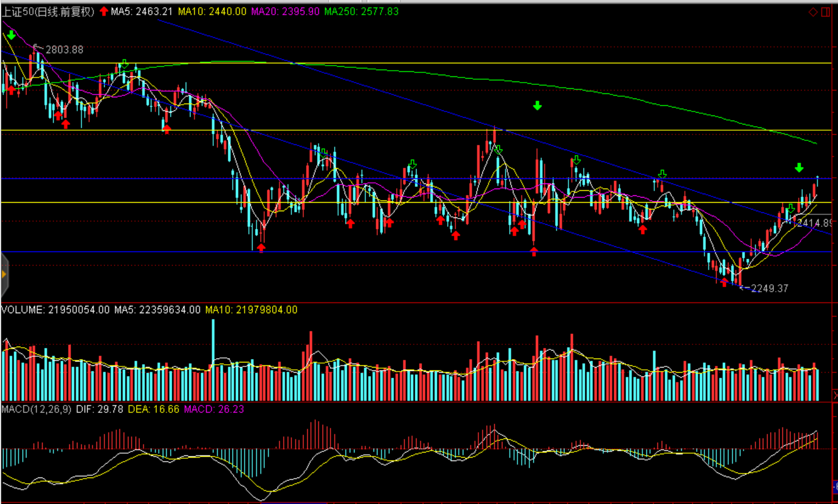Click the orange arrow handle on left edge
838x504 pixels.
point(3,275)
